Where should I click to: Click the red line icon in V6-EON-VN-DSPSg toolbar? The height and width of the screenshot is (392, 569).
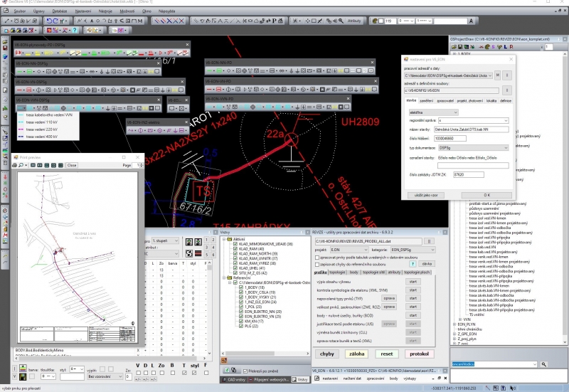21,90
